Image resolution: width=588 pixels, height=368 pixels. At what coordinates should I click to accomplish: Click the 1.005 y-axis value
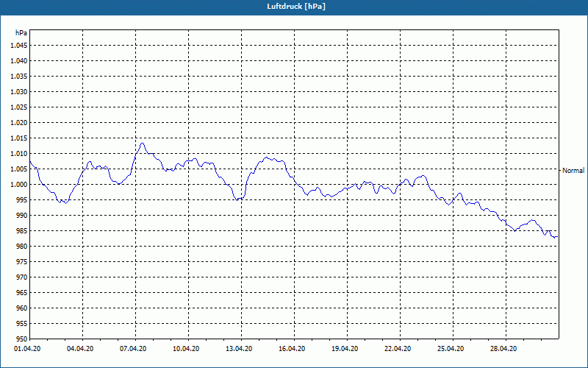(19, 169)
